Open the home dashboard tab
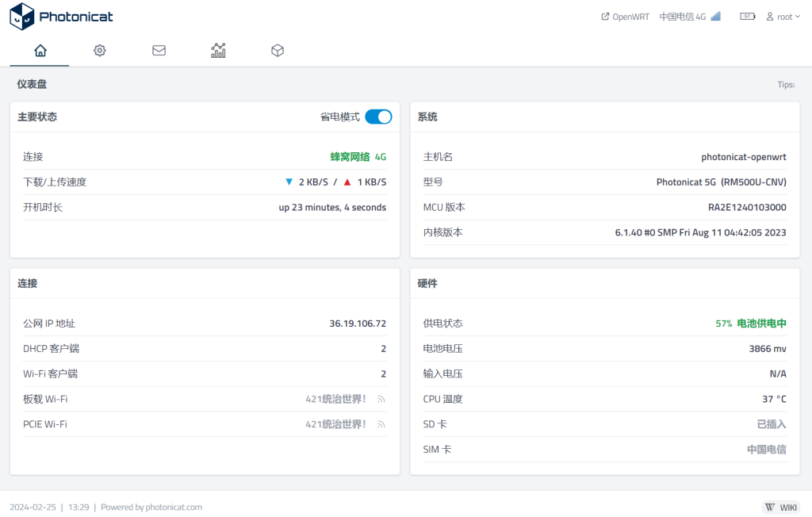Viewport: 812px width, 517px height. [40, 51]
